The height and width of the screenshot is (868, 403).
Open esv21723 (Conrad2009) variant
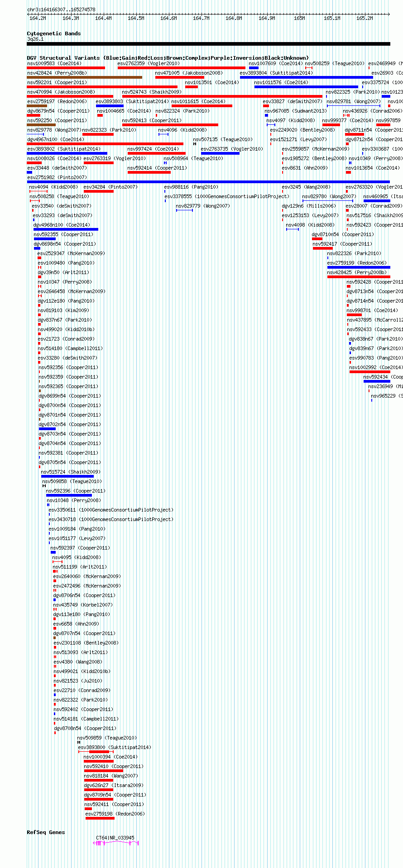point(66,339)
